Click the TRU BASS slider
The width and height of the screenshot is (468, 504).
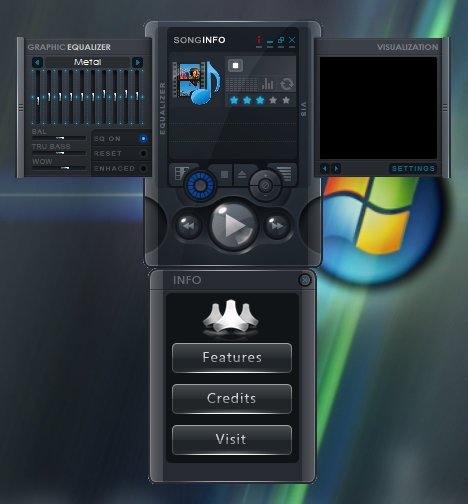59,153
